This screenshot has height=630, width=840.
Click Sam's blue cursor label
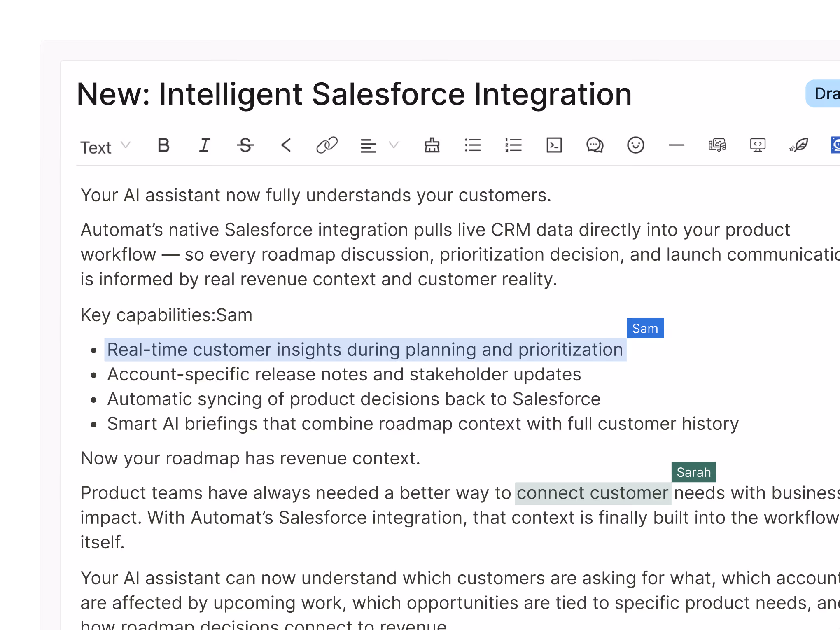645,329
